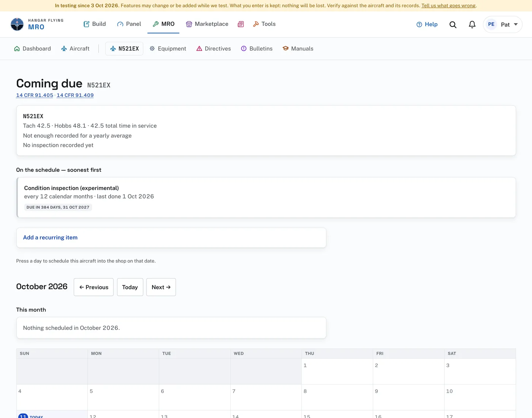Click the N521EX summary card heading
The width and height of the screenshot is (532, 418).
(33, 116)
